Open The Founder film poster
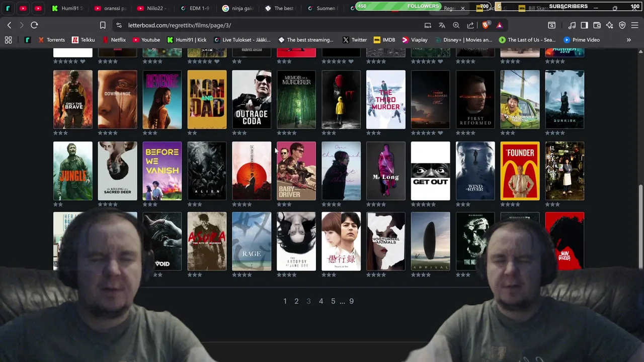 click(x=520, y=171)
